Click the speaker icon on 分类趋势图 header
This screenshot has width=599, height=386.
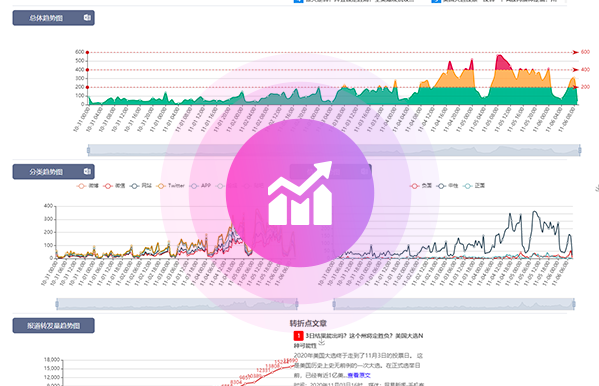tap(87, 171)
